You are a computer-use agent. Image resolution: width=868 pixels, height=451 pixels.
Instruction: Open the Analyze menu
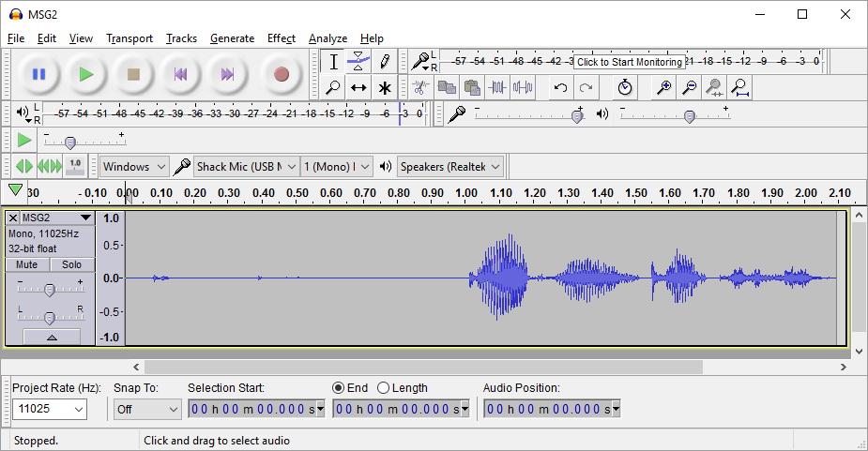tap(327, 38)
